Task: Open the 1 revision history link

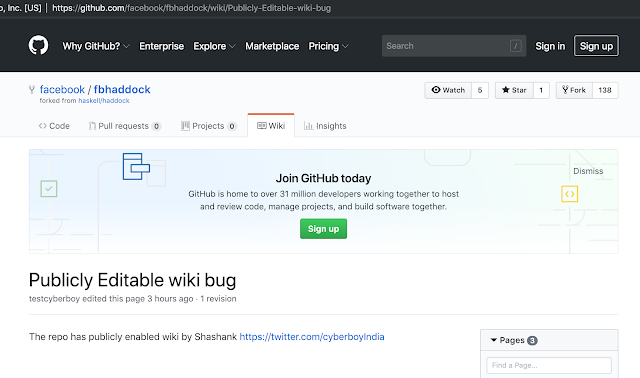Action: (218, 299)
